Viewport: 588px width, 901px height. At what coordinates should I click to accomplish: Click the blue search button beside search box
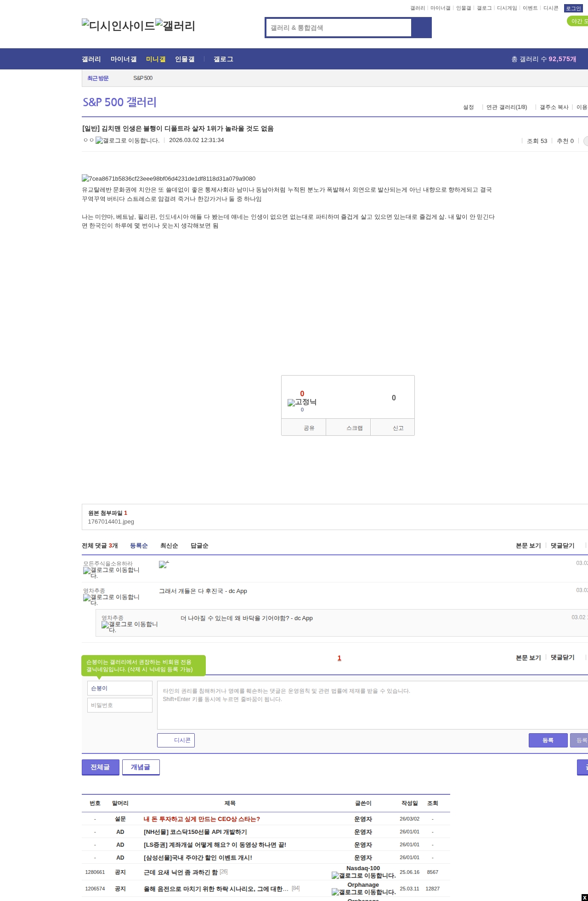(x=421, y=28)
